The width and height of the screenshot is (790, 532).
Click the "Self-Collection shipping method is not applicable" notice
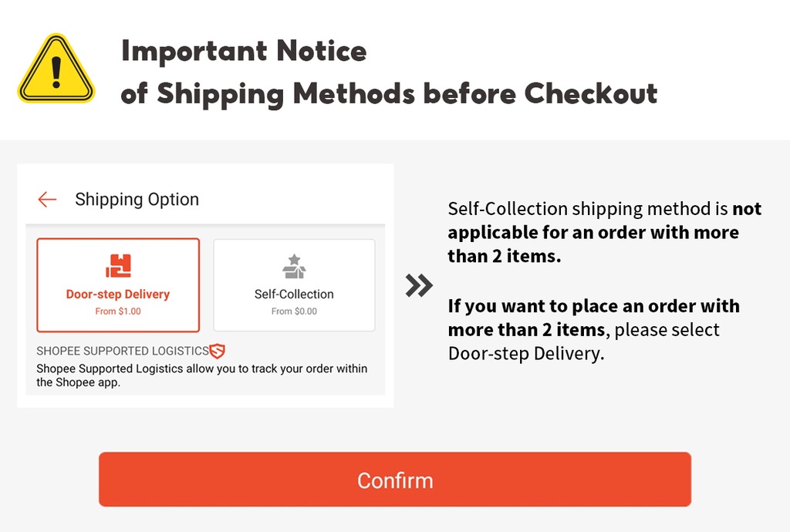pos(604,232)
